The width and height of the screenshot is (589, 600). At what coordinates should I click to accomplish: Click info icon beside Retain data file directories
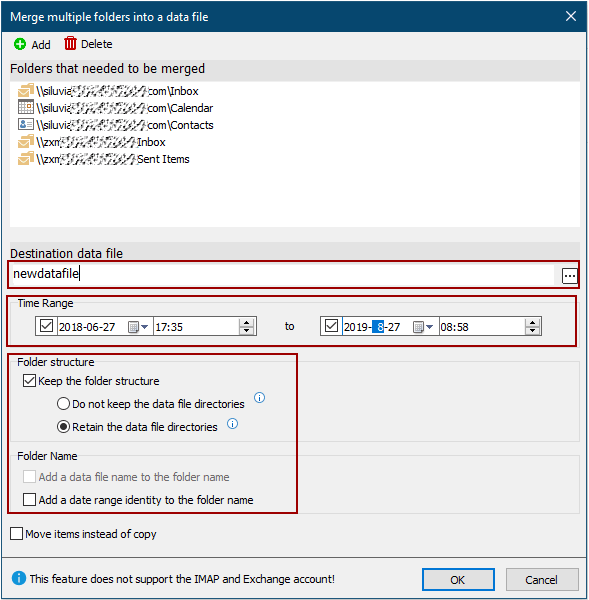click(232, 424)
